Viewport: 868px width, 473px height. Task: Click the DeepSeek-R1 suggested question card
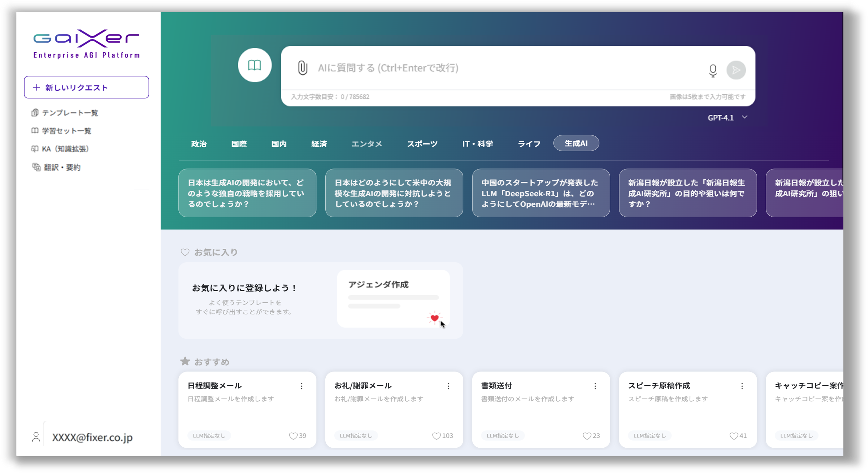click(x=541, y=193)
